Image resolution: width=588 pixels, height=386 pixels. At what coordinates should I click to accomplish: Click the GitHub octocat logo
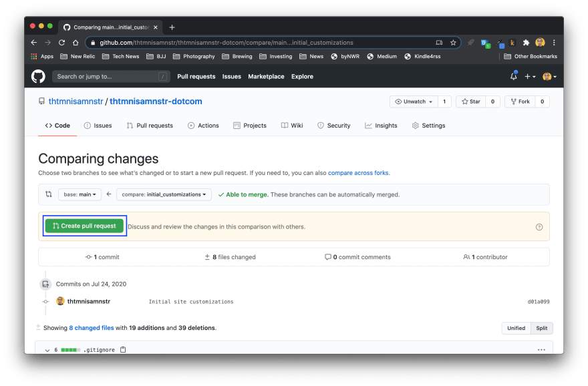(38, 76)
